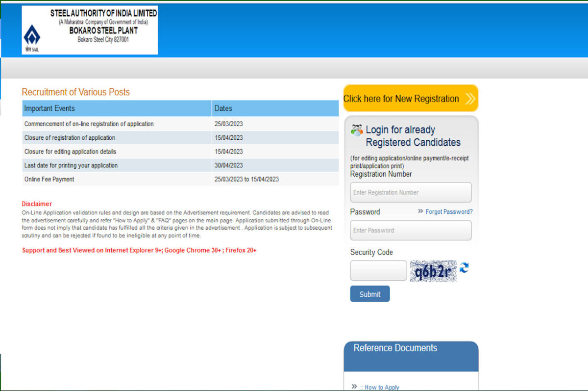Open the How to Apply document link

coord(382,387)
